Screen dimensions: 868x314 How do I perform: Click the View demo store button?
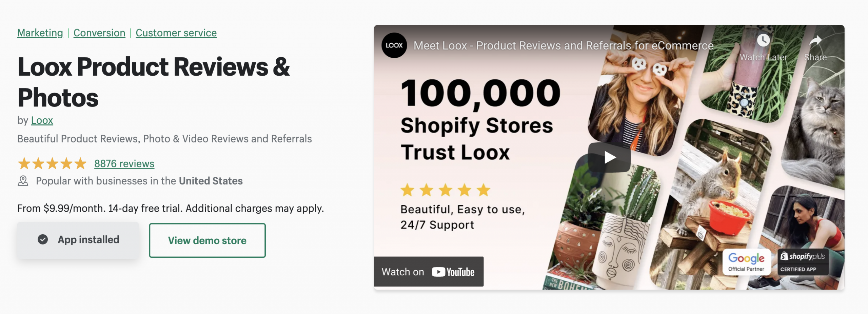pyautogui.click(x=207, y=240)
